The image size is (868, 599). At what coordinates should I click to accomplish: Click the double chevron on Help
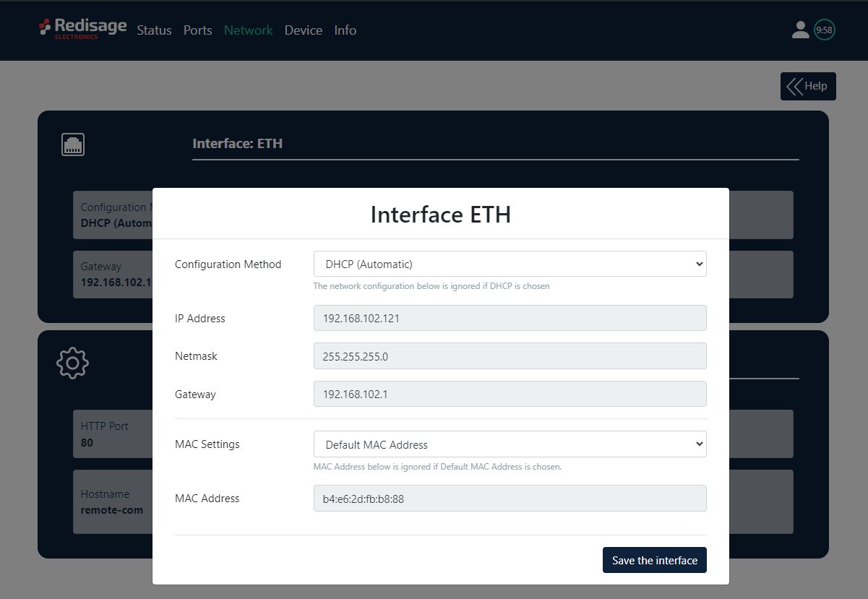click(x=794, y=86)
